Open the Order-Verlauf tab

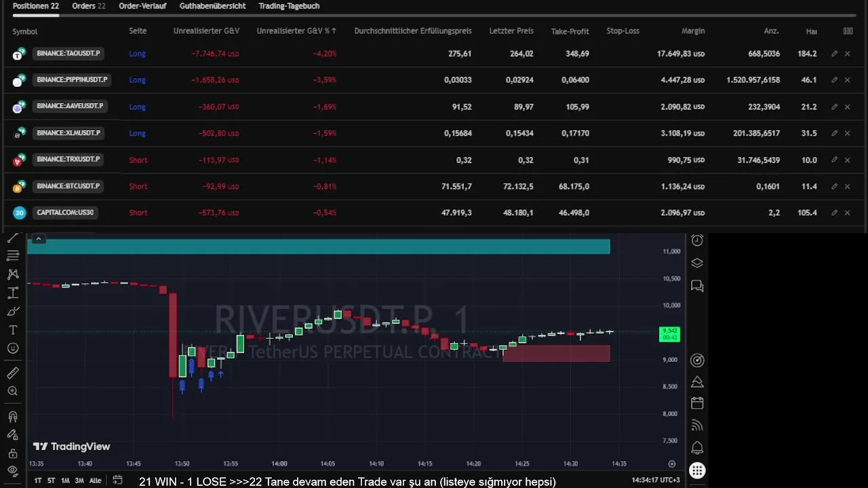click(142, 6)
